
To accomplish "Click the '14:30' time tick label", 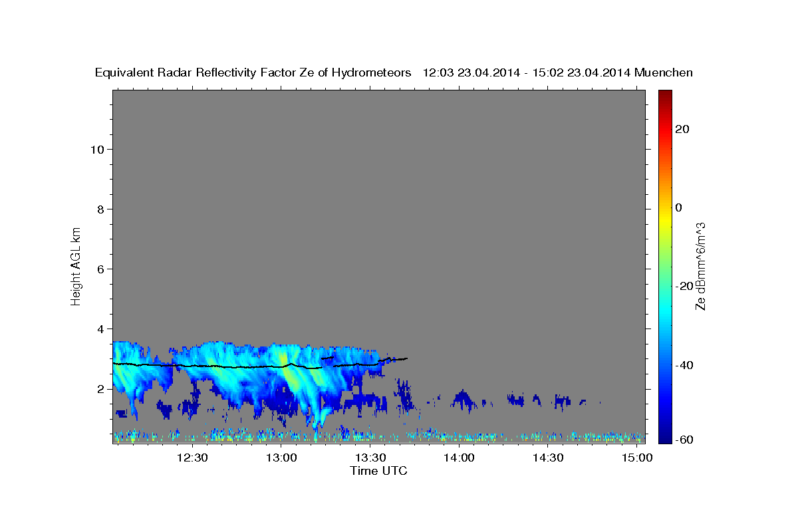I will pos(548,458).
